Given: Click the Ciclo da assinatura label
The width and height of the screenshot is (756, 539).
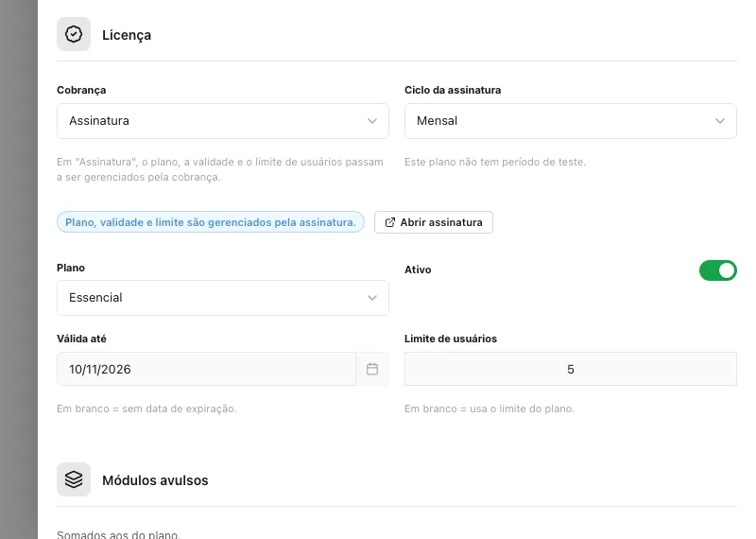Looking at the screenshot, I should (453, 90).
